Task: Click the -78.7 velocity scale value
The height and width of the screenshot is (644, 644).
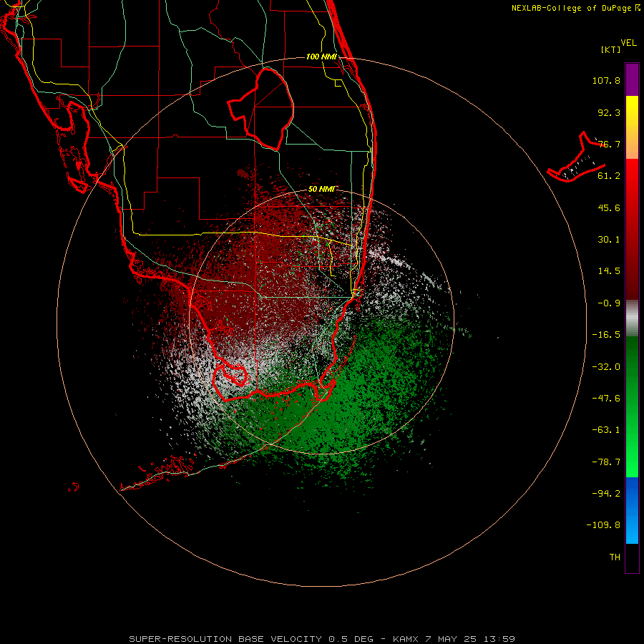Action: [606, 462]
